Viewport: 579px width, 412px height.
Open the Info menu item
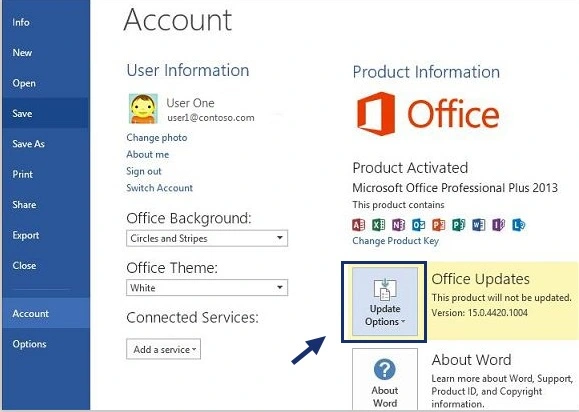(x=46, y=22)
